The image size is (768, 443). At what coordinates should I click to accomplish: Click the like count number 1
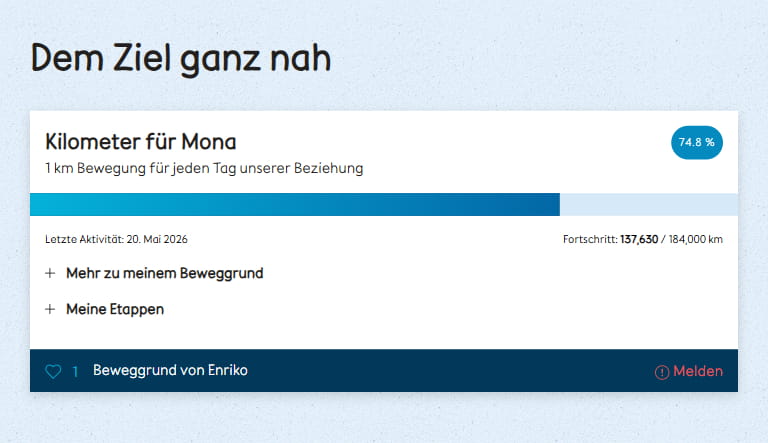click(x=75, y=371)
